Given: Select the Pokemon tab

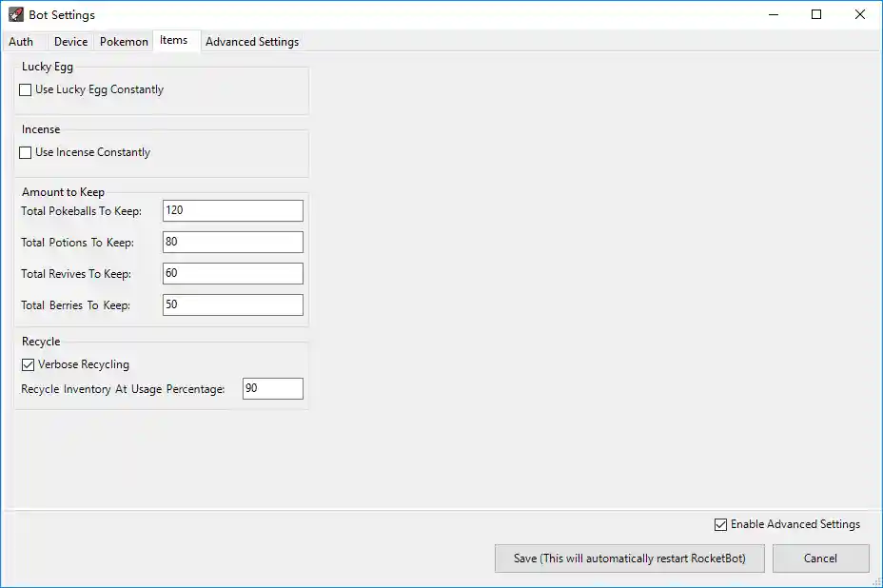Looking at the screenshot, I should 124,42.
